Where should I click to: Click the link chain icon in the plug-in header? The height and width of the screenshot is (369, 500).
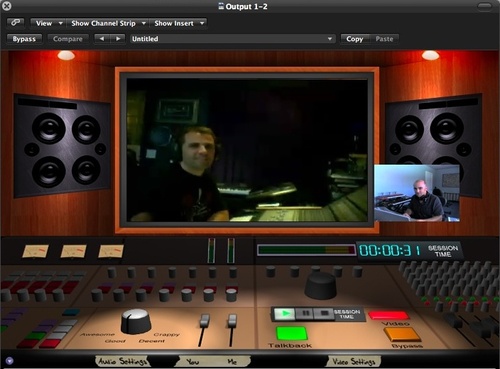click(15, 23)
